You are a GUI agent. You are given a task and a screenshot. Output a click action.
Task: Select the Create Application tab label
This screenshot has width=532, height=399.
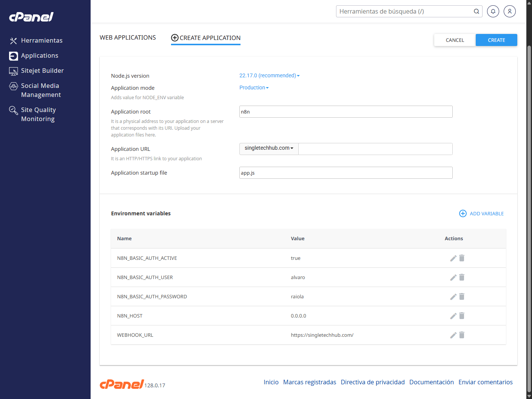coord(210,38)
